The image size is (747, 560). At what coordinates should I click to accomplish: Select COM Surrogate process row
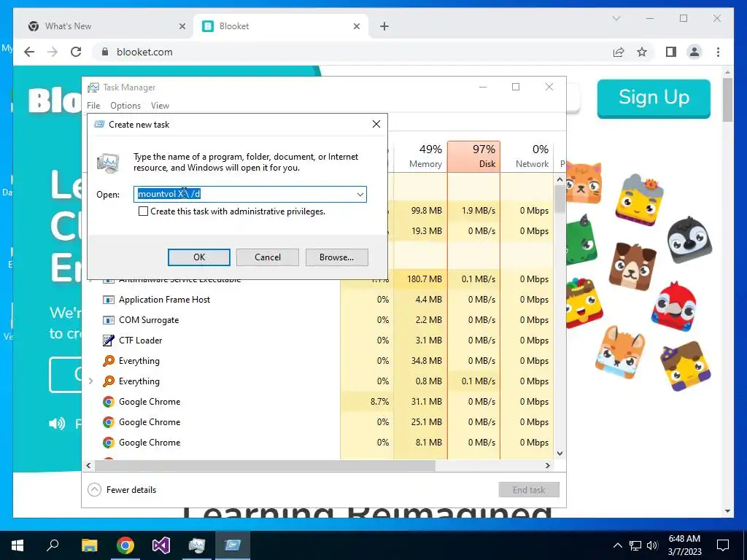[318, 320]
